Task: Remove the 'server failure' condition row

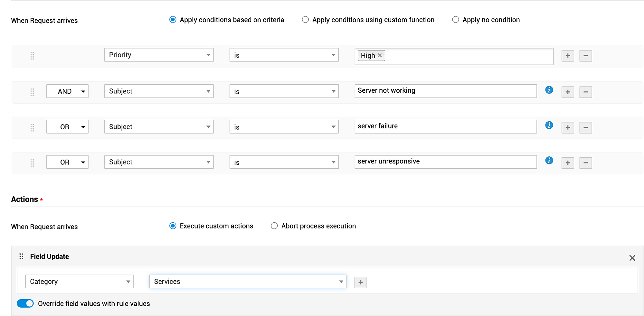Action: pyautogui.click(x=586, y=127)
